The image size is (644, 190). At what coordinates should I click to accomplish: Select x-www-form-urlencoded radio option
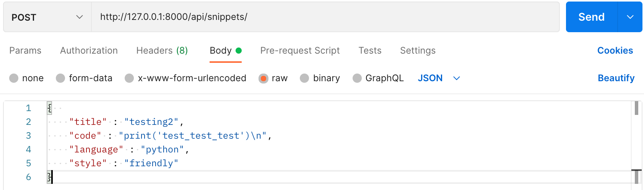coord(129,78)
